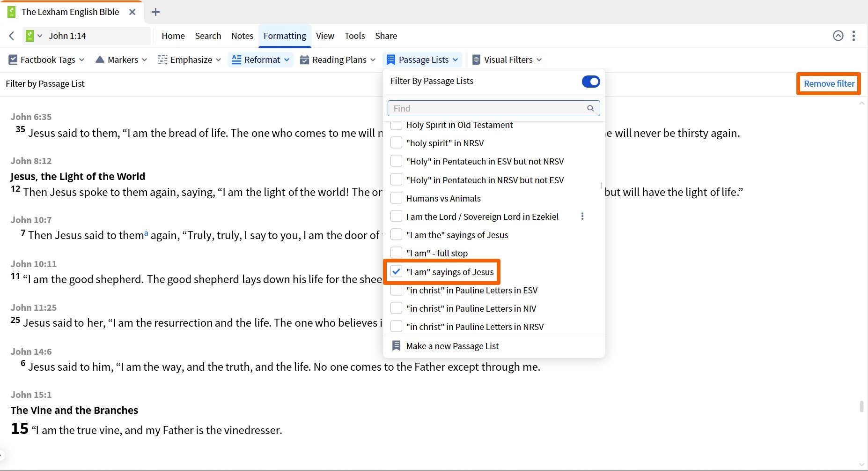Check "I am" - full stop list
The image size is (868, 471).
click(396, 253)
